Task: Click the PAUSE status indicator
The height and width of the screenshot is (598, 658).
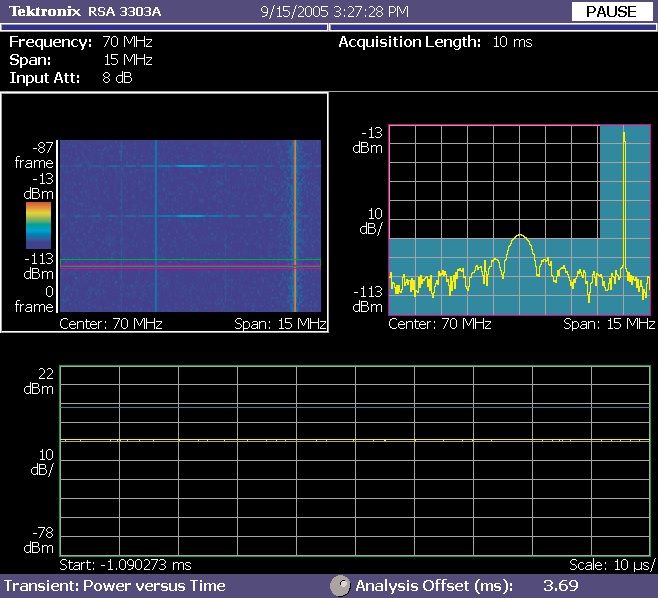Action: point(610,12)
